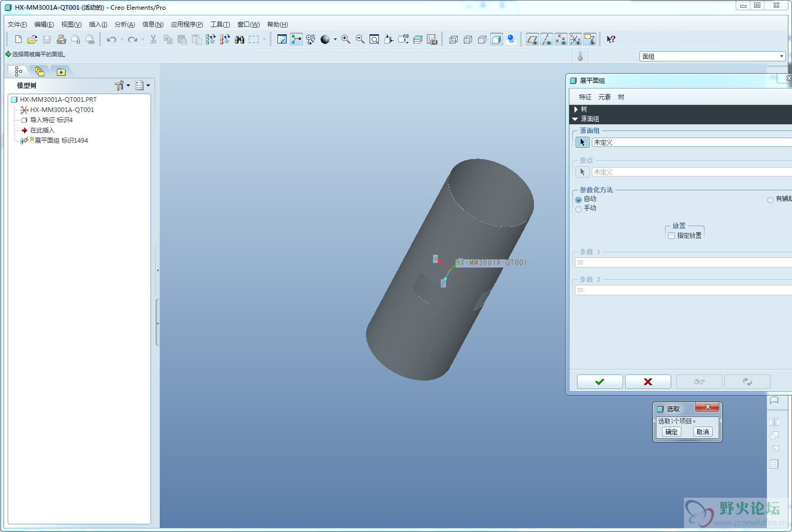Viewport: 792px width, 532px height.
Task: Click 取消 in the 选取 dialog
Action: pyautogui.click(x=703, y=432)
